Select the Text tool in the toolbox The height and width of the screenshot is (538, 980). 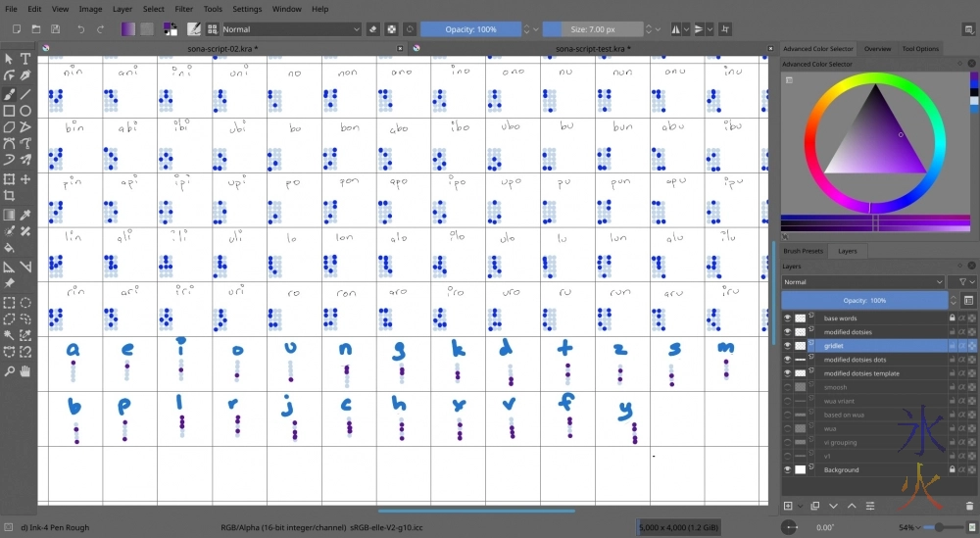[25, 59]
